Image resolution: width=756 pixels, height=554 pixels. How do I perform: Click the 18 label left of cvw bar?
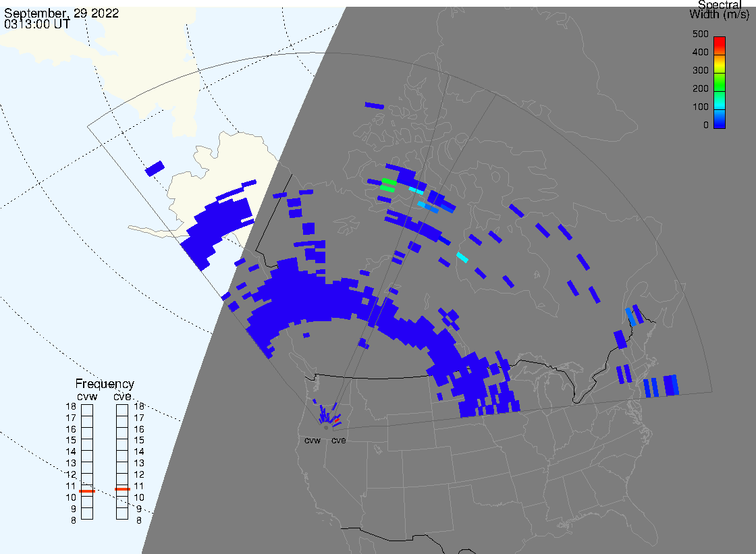pos(71,406)
